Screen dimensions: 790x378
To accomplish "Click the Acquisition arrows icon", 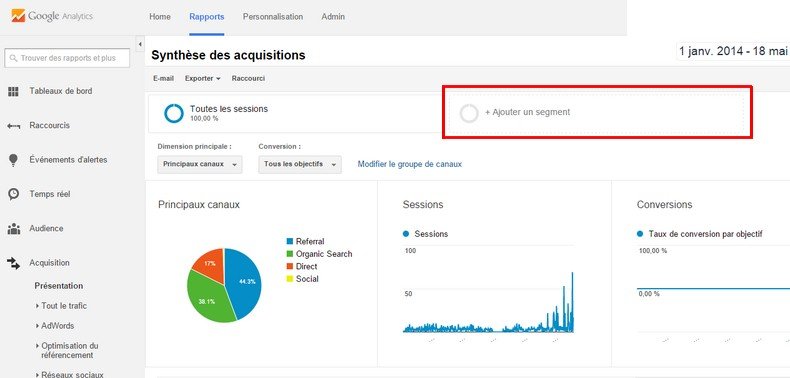I will [x=13, y=263].
